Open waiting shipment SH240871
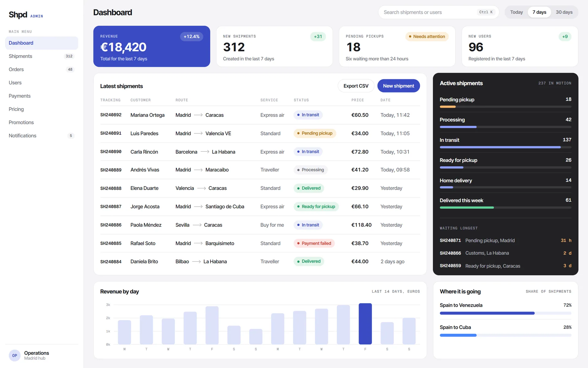 505,240
